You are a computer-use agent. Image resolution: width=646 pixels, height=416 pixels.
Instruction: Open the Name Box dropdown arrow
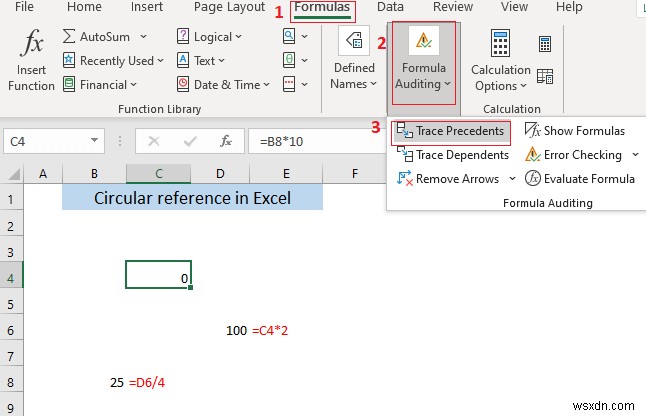tap(94, 140)
